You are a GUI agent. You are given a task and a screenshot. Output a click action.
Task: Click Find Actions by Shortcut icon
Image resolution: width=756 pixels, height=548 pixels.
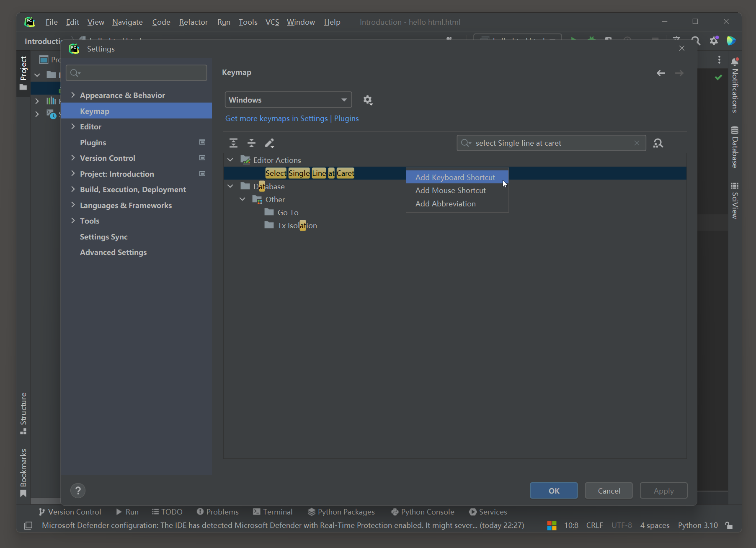(658, 143)
